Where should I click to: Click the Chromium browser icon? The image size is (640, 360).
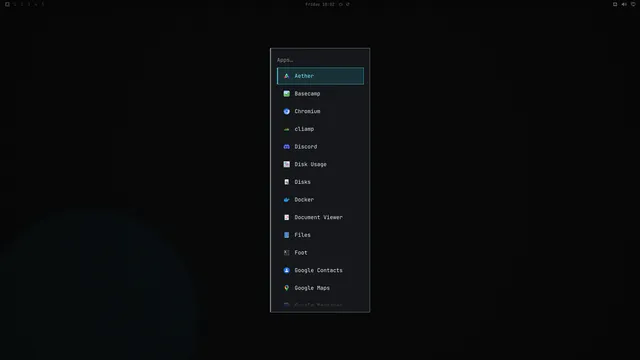pyautogui.click(x=287, y=111)
